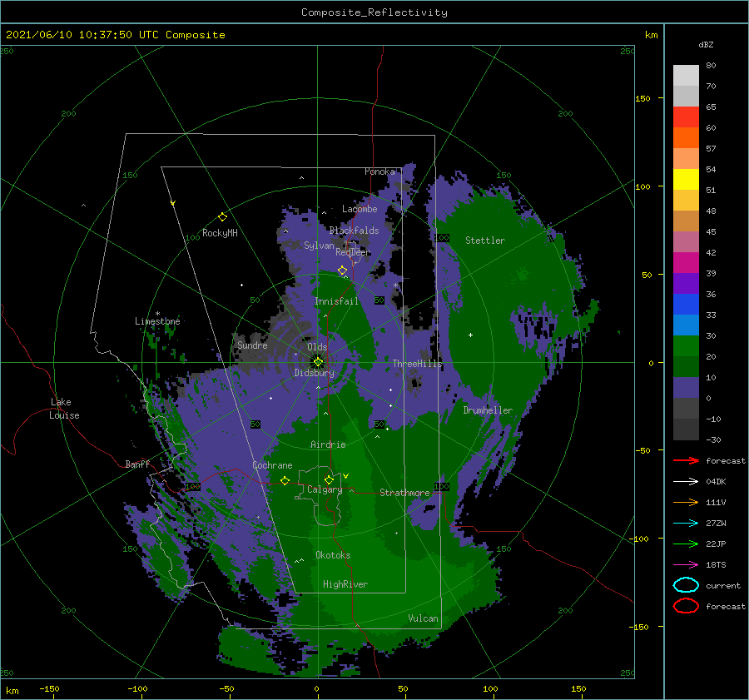Click the Innisfail town label
Screen dimensions: 749x700
coord(336,301)
